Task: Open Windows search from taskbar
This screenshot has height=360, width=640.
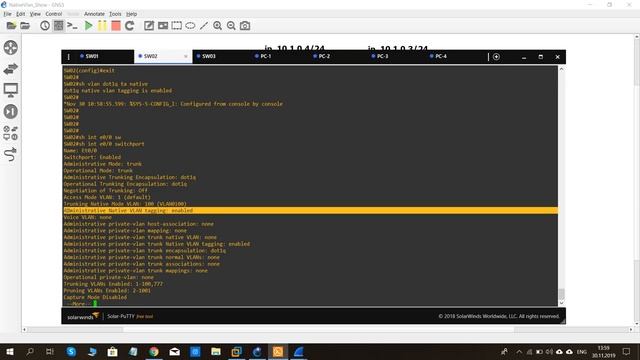Action: [x=30, y=351]
